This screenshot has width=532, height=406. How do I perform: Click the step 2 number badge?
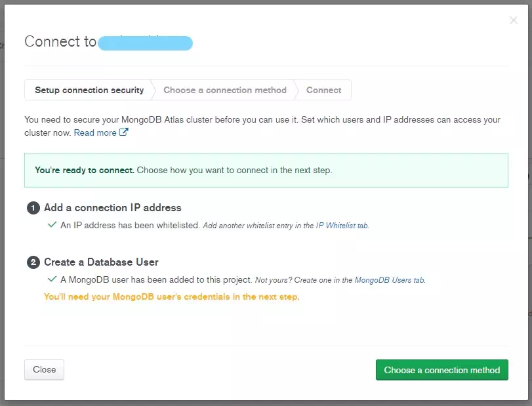tap(33, 262)
